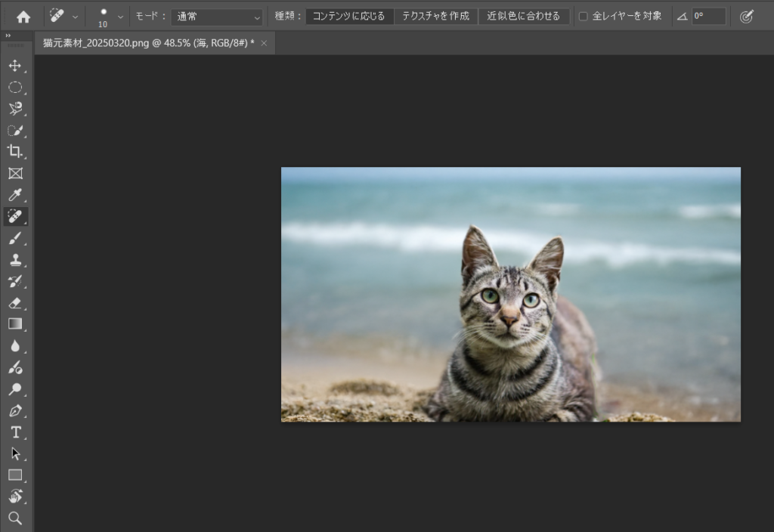This screenshot has width=774, height=532.
Task: Go to the Home screen
Action: coord(23,17)
